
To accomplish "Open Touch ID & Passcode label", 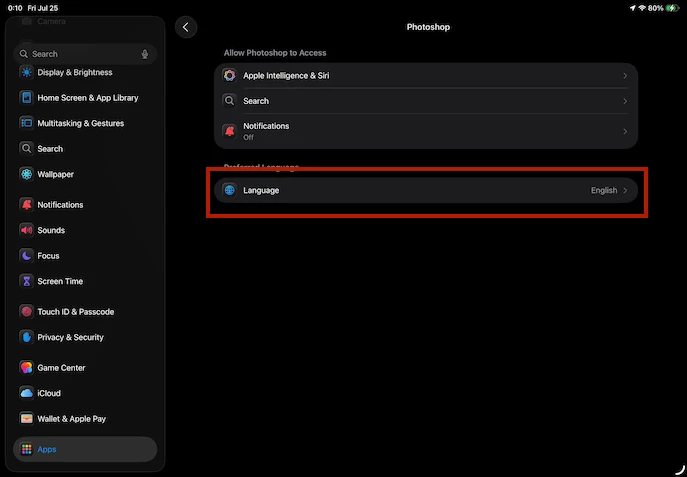I will click(x=76, y=312).
